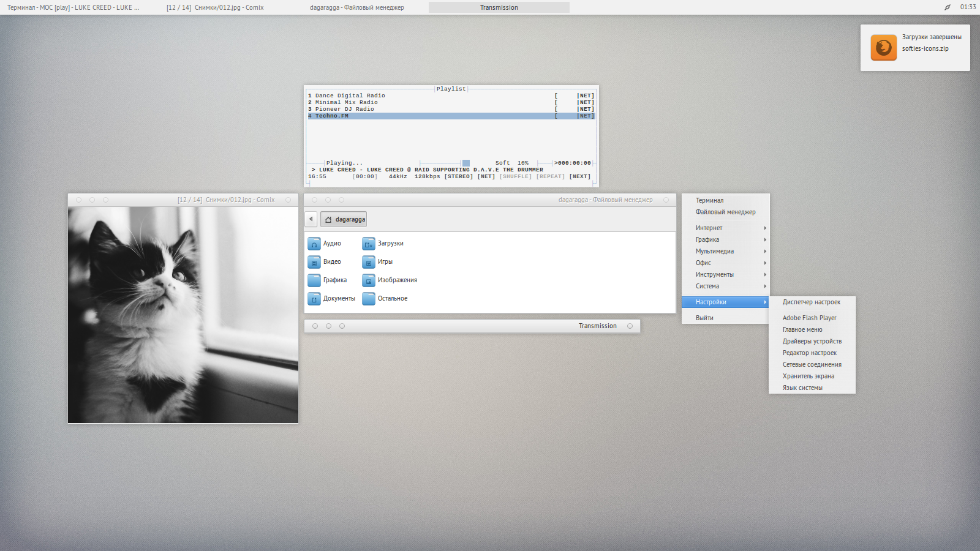This screenshot has height=551, width=980.
Task: Toggle the [SHUFFLE] indicator in MOC
Action: 516,176
